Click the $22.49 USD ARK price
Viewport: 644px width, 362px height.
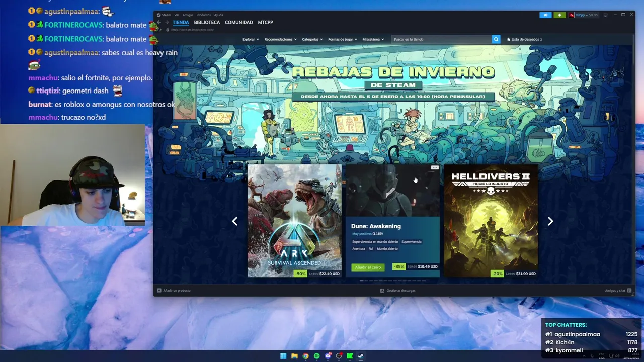click(x=330, y=274)
